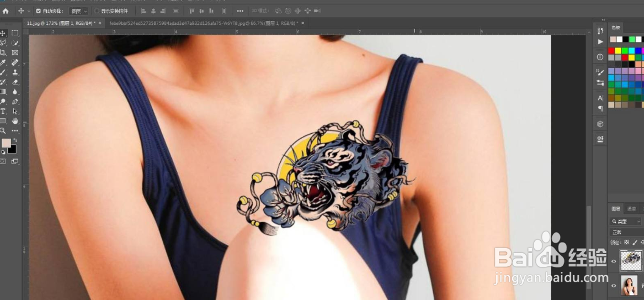
Task: Select the tiger tattoo layer thumbnail
Action: [631, 261]
